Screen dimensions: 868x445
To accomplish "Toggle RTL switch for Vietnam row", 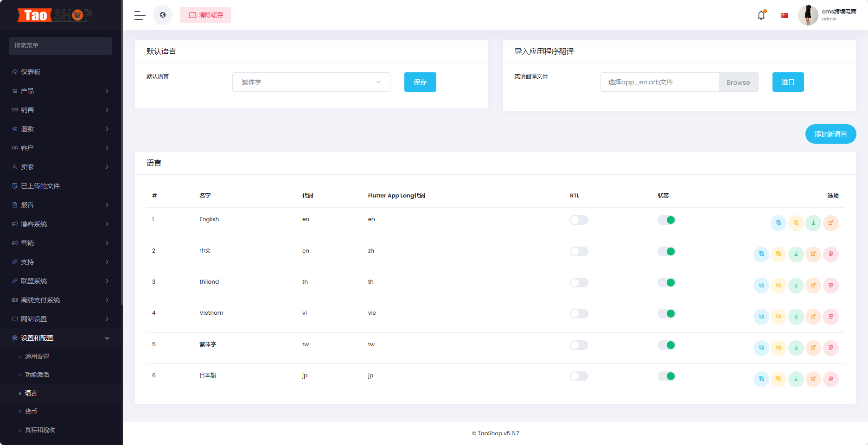I will 579,314.
